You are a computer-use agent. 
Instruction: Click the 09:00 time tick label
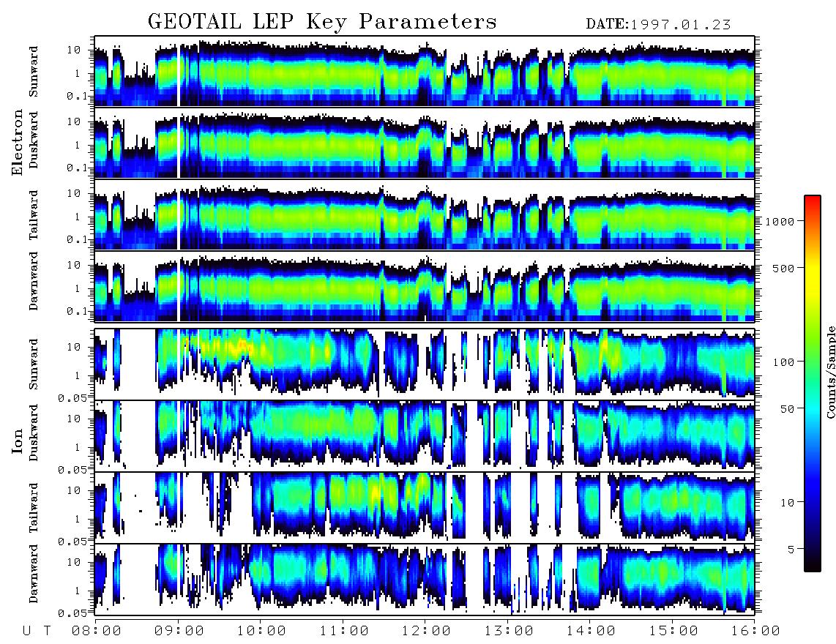(179, 631)
